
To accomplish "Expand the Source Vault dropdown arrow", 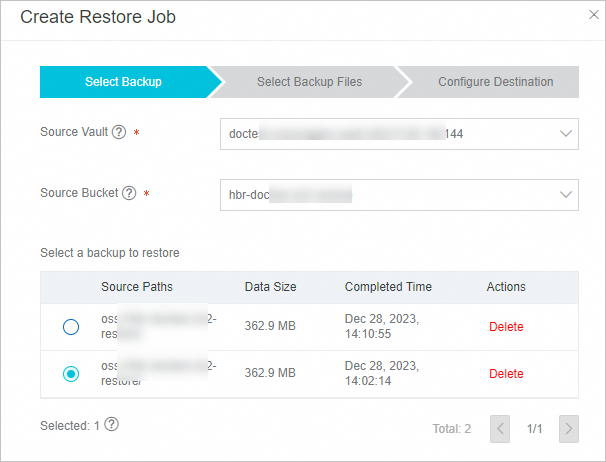I will (566, 134).
